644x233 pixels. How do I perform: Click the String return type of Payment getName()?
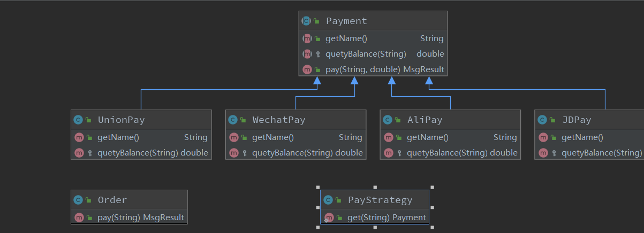tap(431, 38)
